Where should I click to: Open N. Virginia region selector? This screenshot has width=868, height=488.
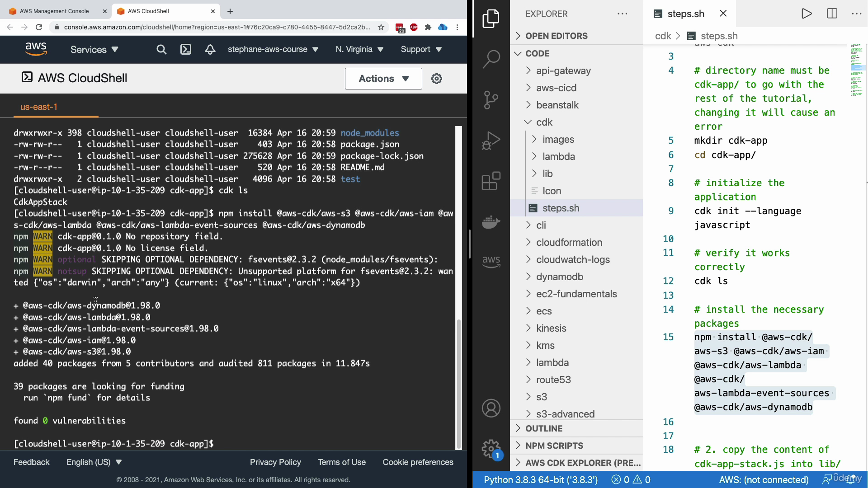359,49
